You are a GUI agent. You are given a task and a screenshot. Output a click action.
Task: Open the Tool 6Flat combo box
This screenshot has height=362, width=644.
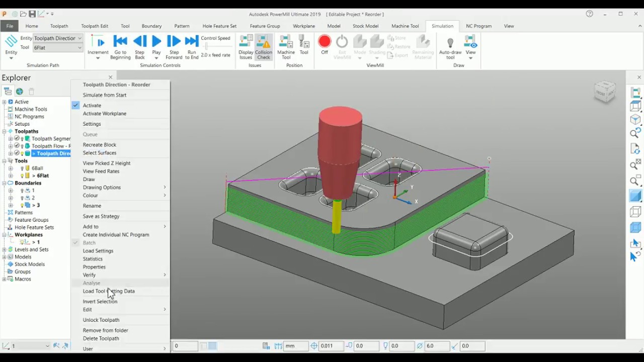point(58,48)
